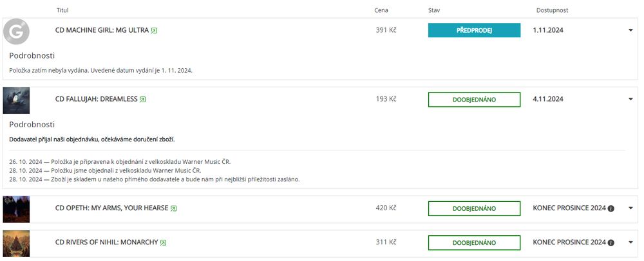Expand the Rivers of Nihil row arrow

click(630, 243)
